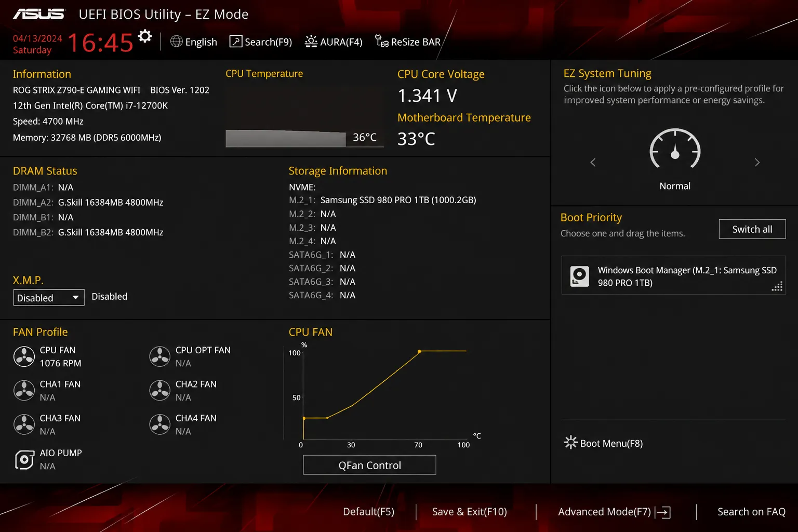Image resolution: width=798 pixels, height=532 pixels.
Task: Click the 36°C CPU temperature reading
Action: [x=365, y=138]
